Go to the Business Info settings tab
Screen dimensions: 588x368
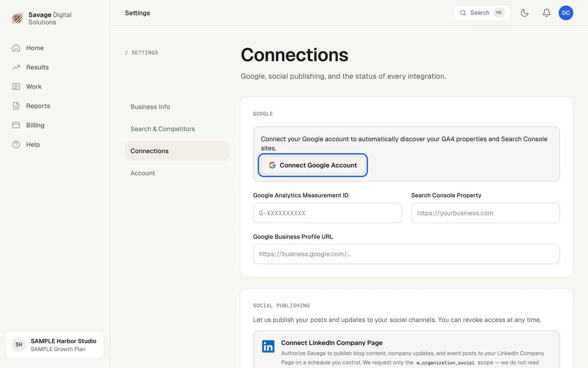177,107
